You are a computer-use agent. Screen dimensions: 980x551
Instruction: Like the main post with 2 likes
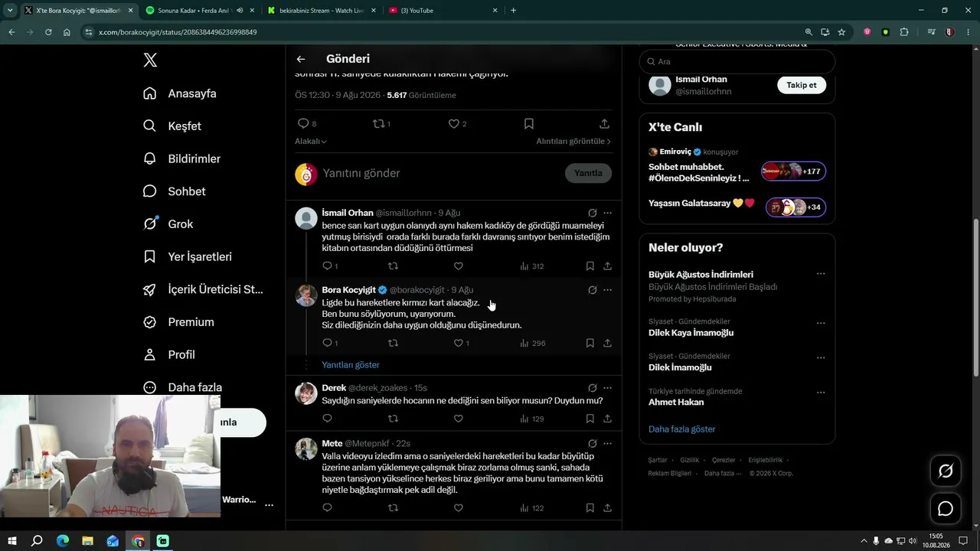[453, 123]
